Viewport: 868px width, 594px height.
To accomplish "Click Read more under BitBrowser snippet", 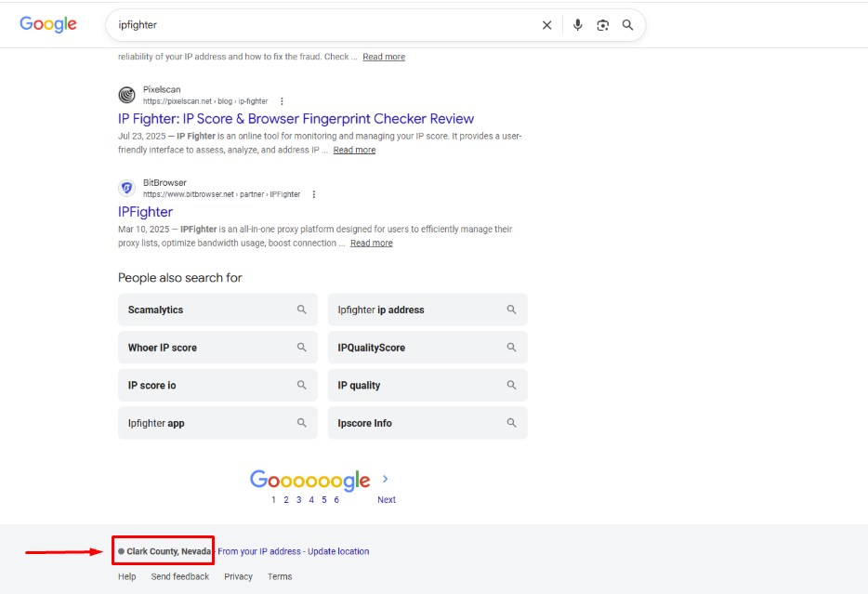I will [x=372, y=243].
